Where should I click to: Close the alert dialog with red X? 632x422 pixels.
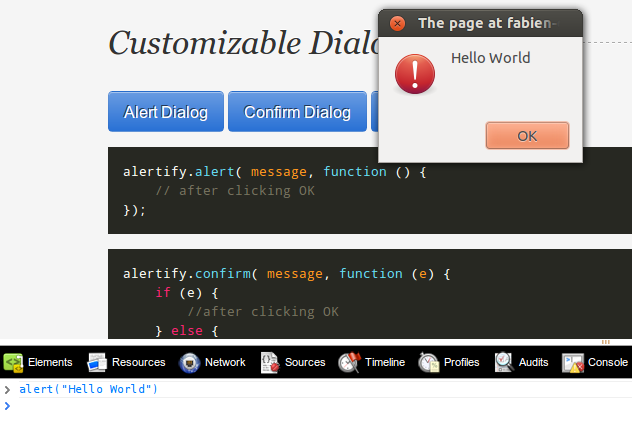pyautogui.click(x=397, y=23)
